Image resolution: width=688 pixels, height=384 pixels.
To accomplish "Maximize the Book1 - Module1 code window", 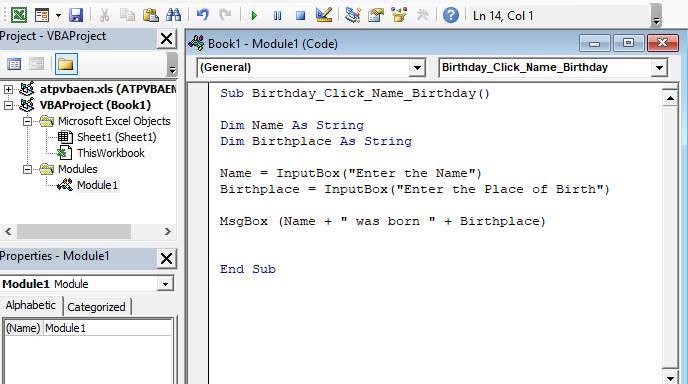I will click(x=628, y=43).
